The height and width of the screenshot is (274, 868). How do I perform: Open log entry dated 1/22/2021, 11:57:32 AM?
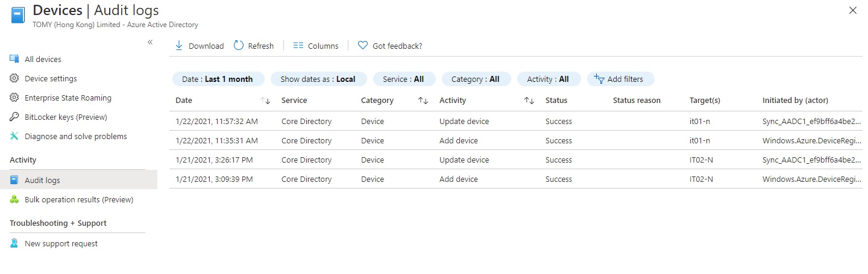click(516, 121)
